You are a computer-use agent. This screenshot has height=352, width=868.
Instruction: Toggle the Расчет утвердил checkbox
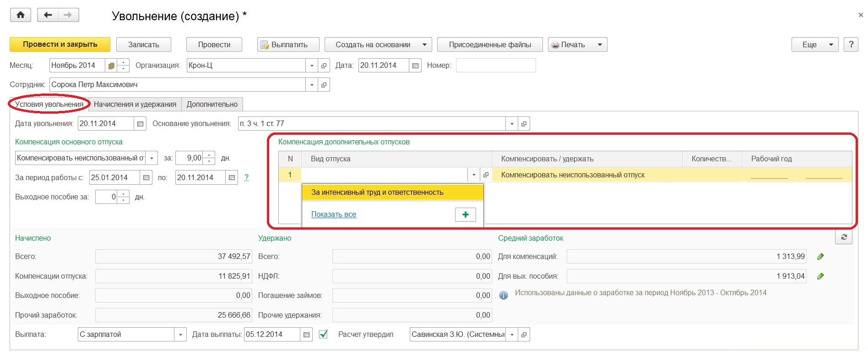(x=323, y=334)
